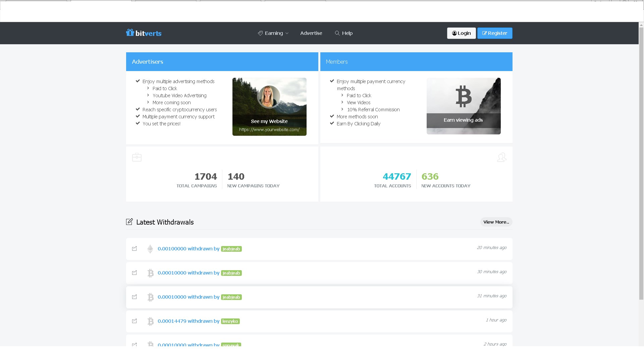Click share icon on lenzyko withdrawal row
This screenshot has height=362, width=644.
(x=135, y=321)
